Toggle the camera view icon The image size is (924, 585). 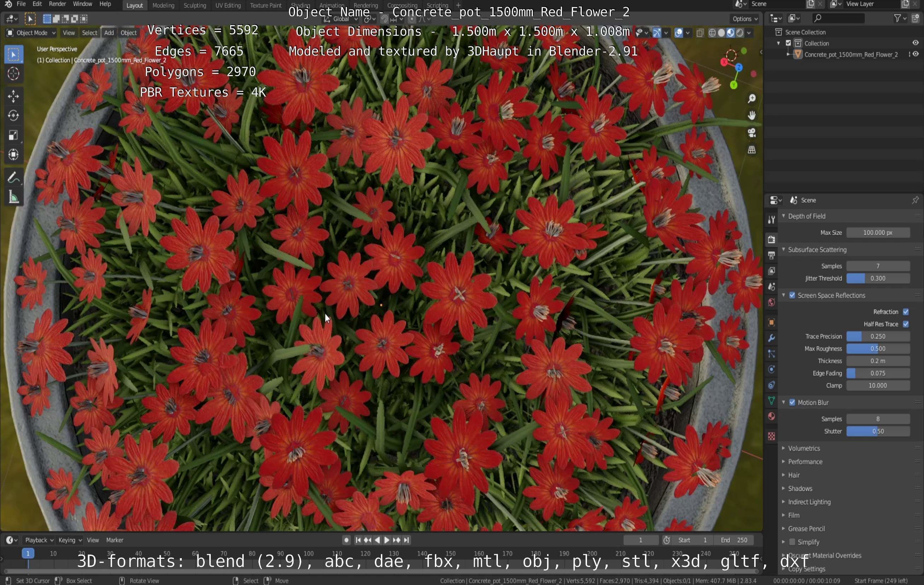[752, 133]
